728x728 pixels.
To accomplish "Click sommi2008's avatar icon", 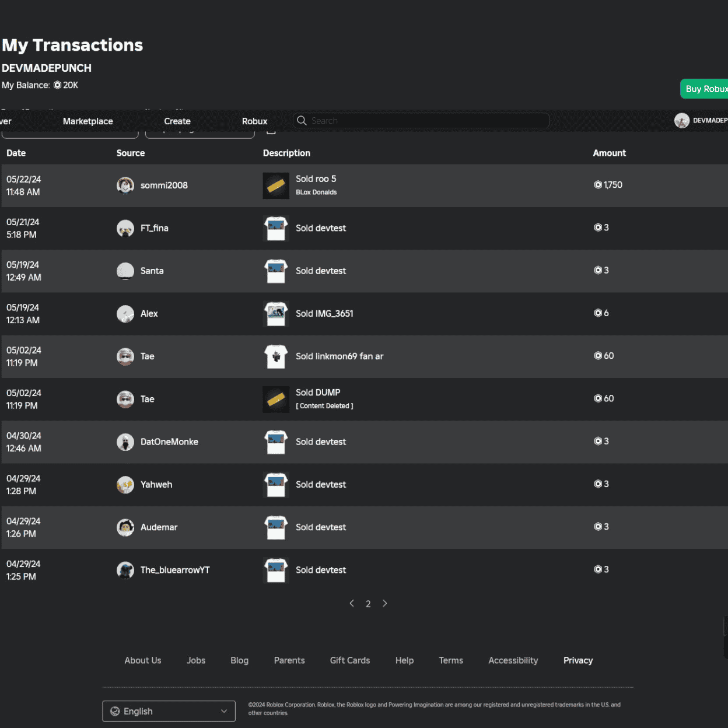I will (x=125, y=185).
